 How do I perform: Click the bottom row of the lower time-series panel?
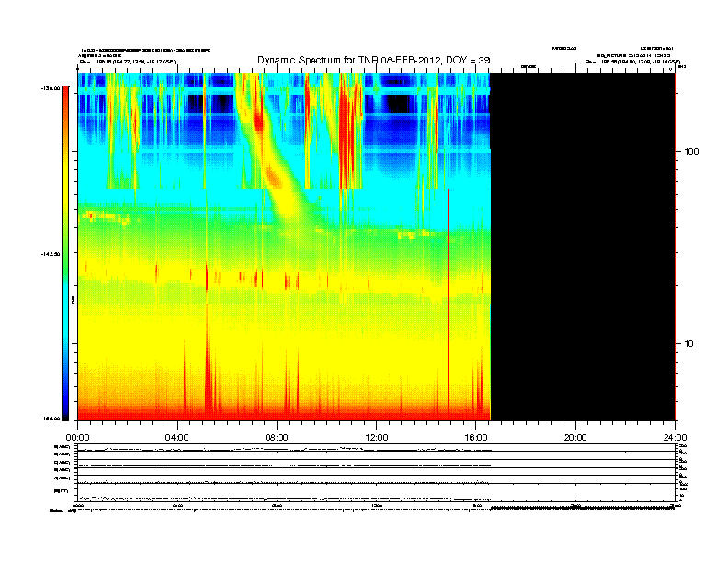tap(376, 492)
